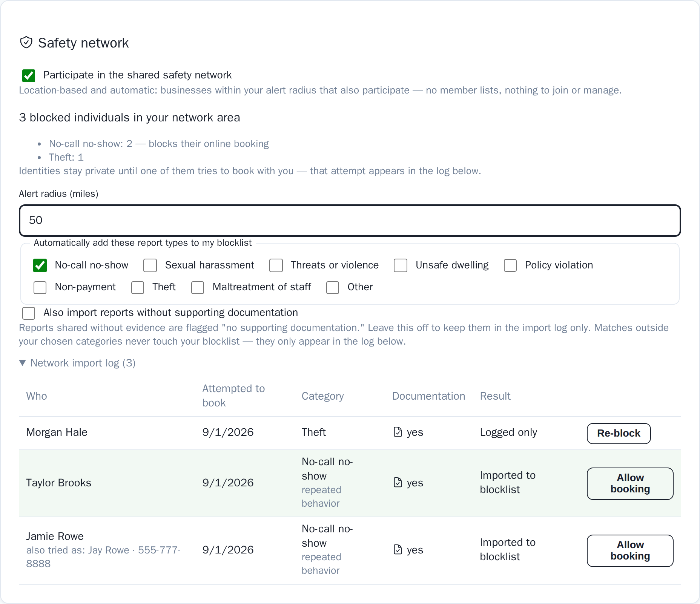Select the Jamie Rowe name cell

(x=55, y=536)
